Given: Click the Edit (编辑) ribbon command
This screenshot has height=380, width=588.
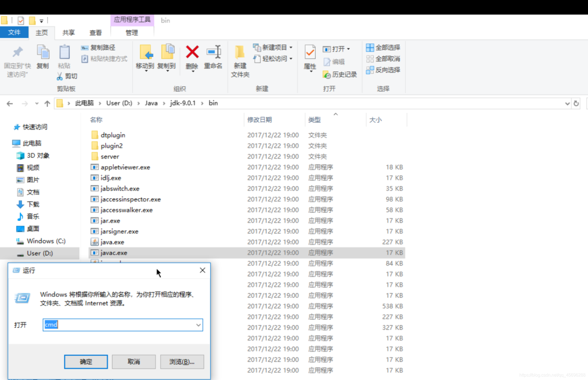Looking at the screenshot, I should coord(334,62).
